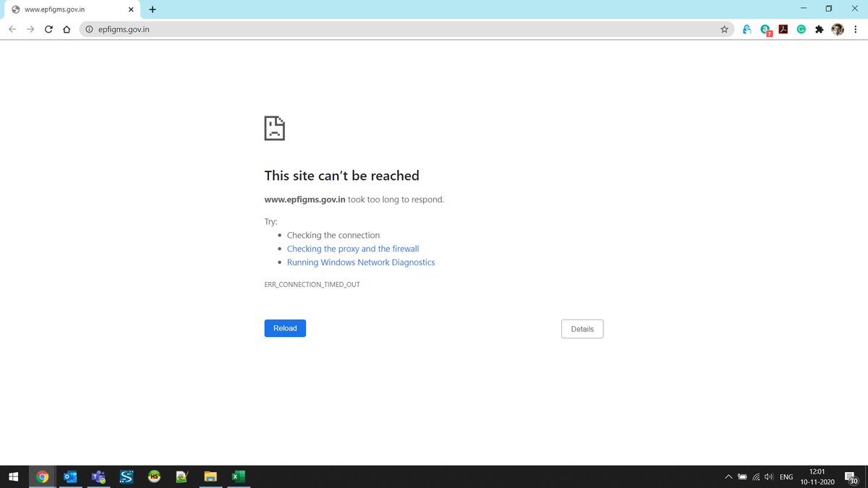This screenshot has width=868, height=488.
Task: Open a new tab with plus button
Action: tap(153, 9)
